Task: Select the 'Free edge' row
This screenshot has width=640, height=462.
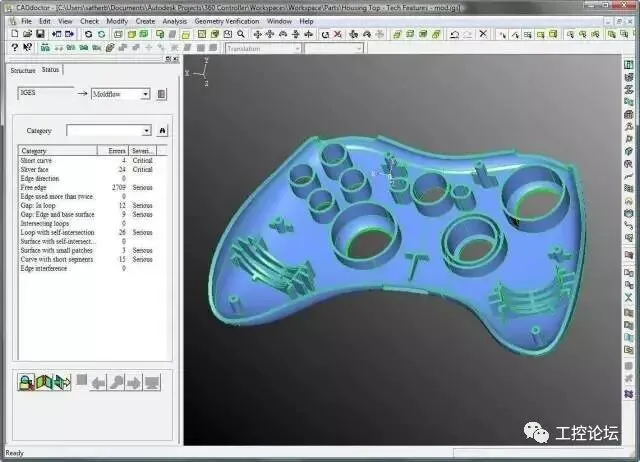Action: point(93,187)
